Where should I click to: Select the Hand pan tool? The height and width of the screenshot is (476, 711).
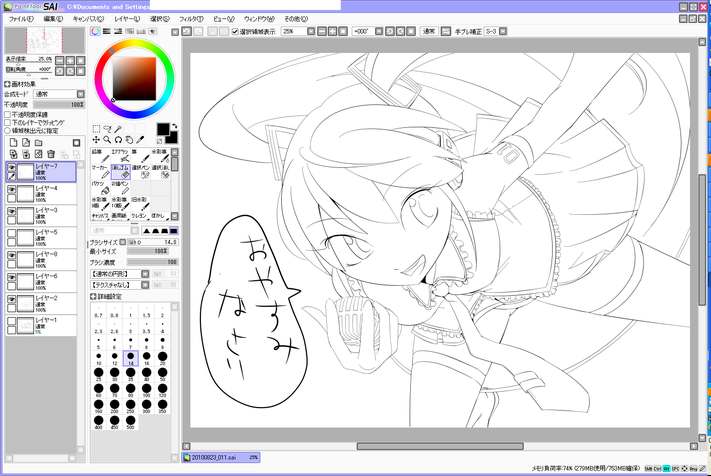(x=129, y=140)
